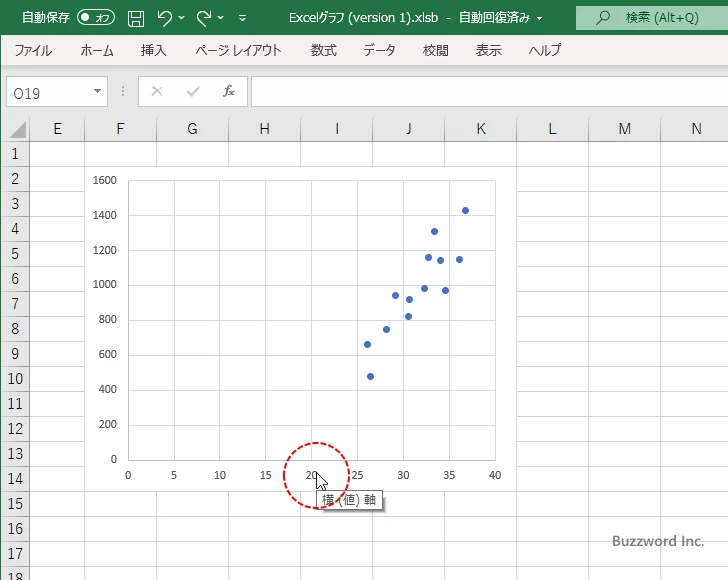Click the topmost scatter data point near 1400

465,210
